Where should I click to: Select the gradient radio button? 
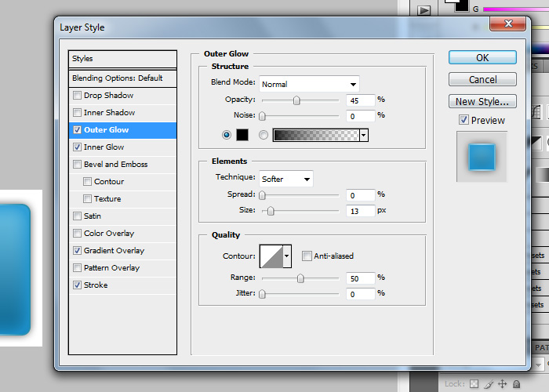pyautogui.click(x=264, y=135)
